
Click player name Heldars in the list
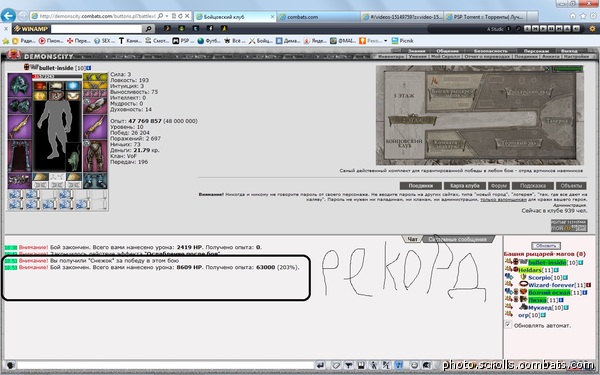click(x=530, y=270)
